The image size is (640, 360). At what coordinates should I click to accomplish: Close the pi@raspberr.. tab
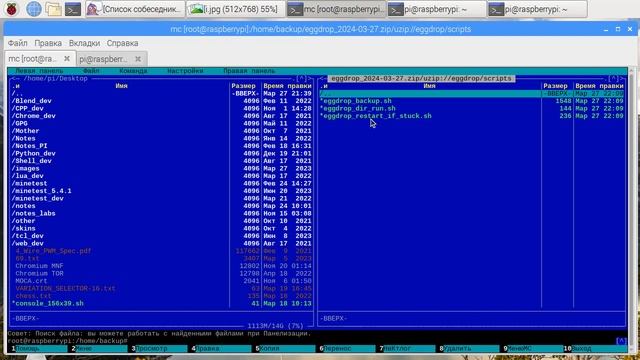pyautogui.click(x=138, y=59)
